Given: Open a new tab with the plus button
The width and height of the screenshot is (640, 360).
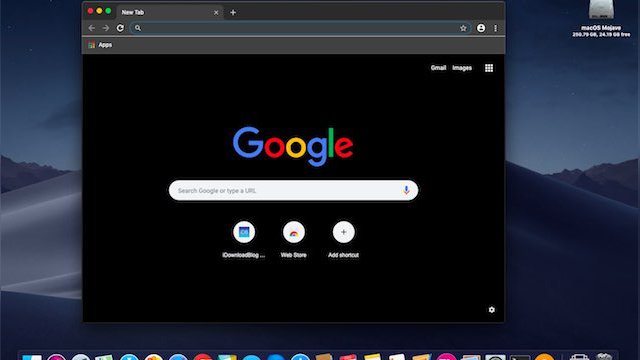Looking at the screenshot, I should click(x=233, y=12).
